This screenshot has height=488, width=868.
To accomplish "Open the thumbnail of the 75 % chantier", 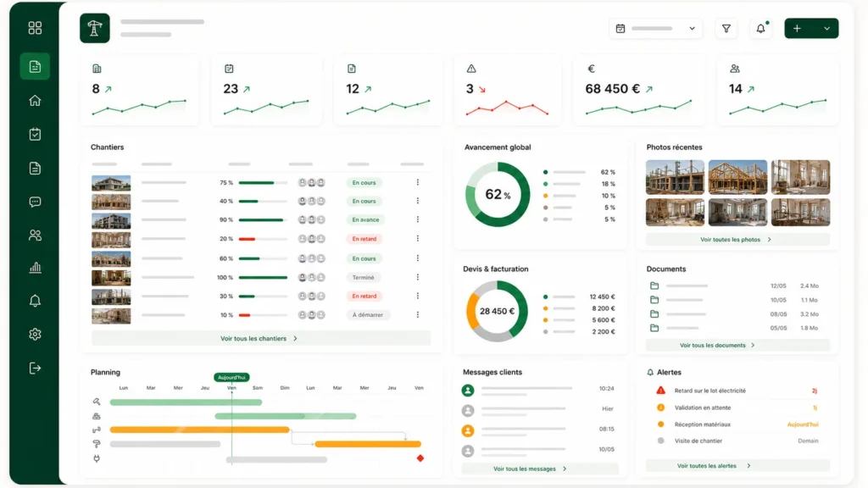I will 111,183.
